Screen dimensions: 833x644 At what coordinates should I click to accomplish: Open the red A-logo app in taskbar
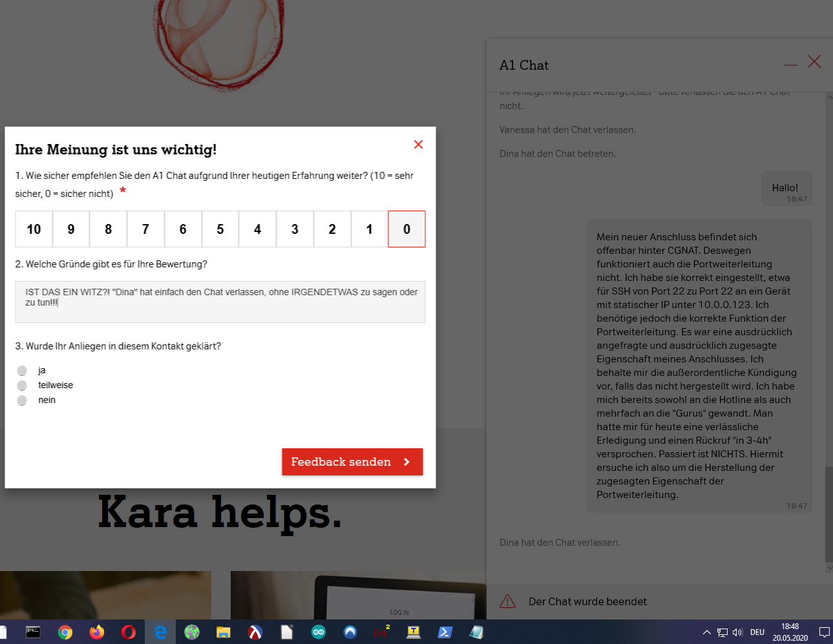[x=255, y=632]
